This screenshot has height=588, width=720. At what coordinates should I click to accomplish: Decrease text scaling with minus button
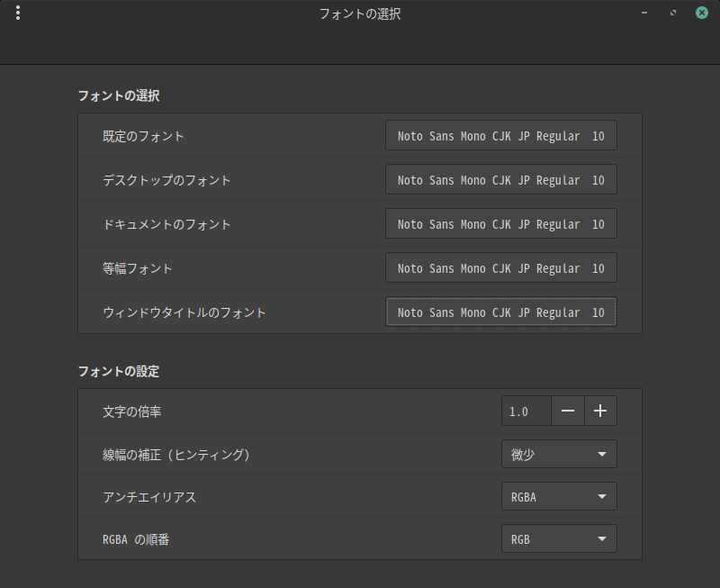(568, 412)
